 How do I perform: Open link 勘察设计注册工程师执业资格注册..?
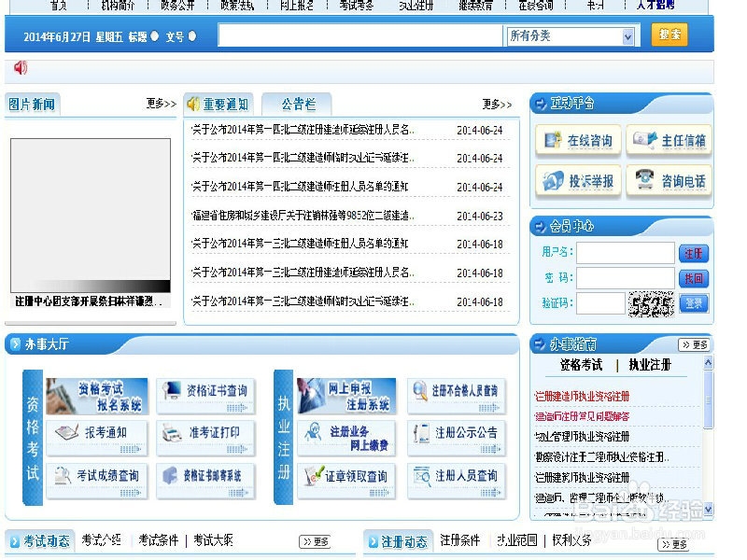601,457
